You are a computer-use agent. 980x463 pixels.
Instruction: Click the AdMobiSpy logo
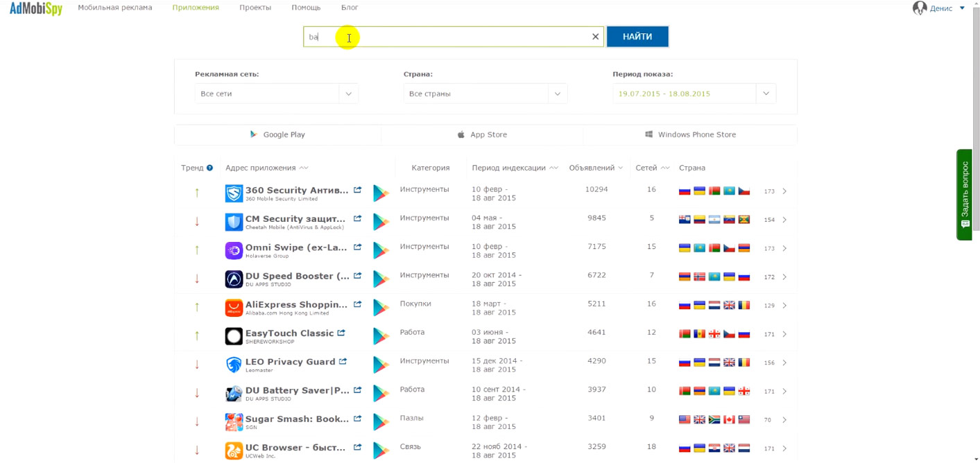36,8
